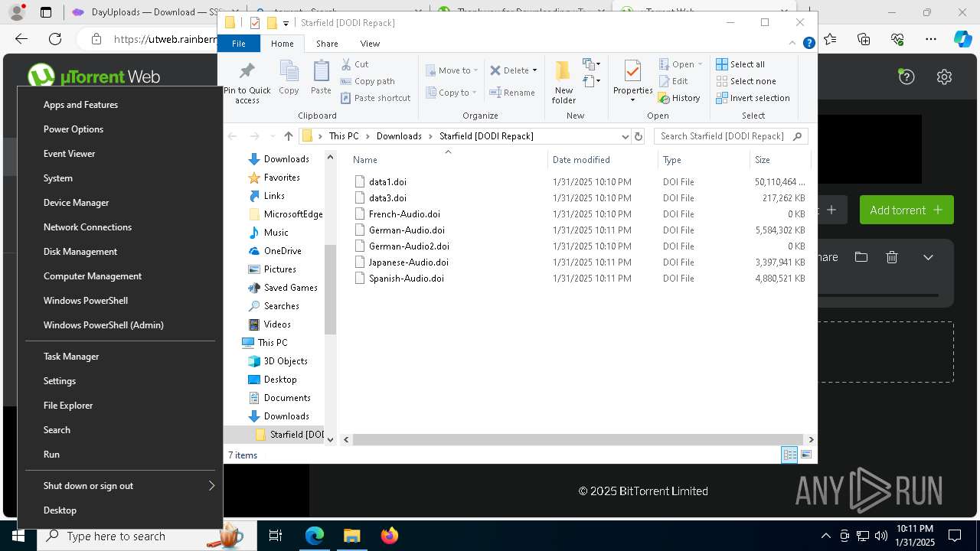Click the Edit ribbon button

pyautogui.click(x=673, y=81)
